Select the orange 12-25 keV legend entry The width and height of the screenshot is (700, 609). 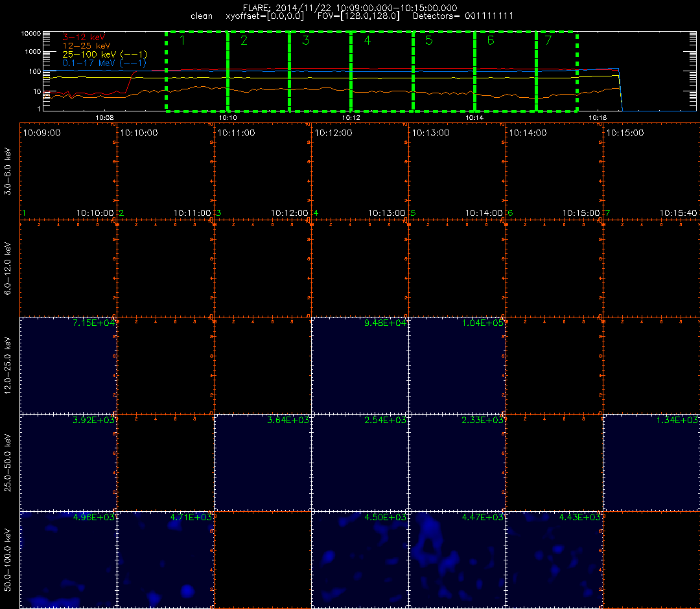click(86, 45)
